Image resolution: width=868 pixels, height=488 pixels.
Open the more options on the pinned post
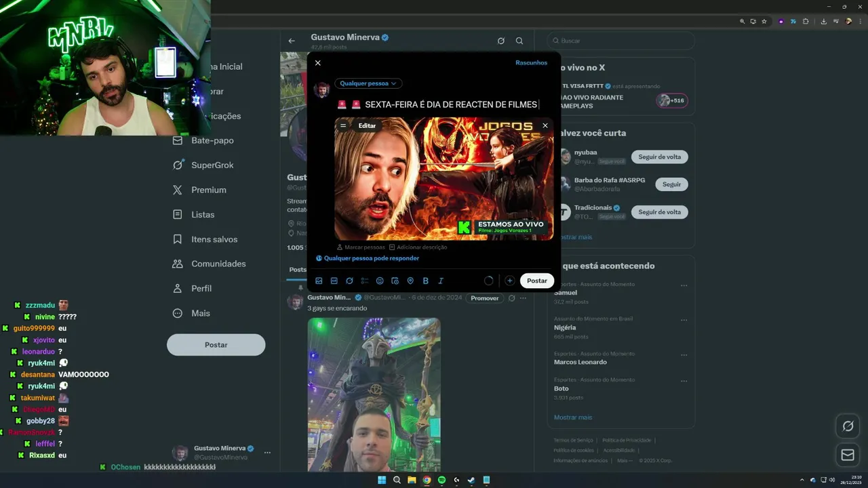(x=523, y=298)
